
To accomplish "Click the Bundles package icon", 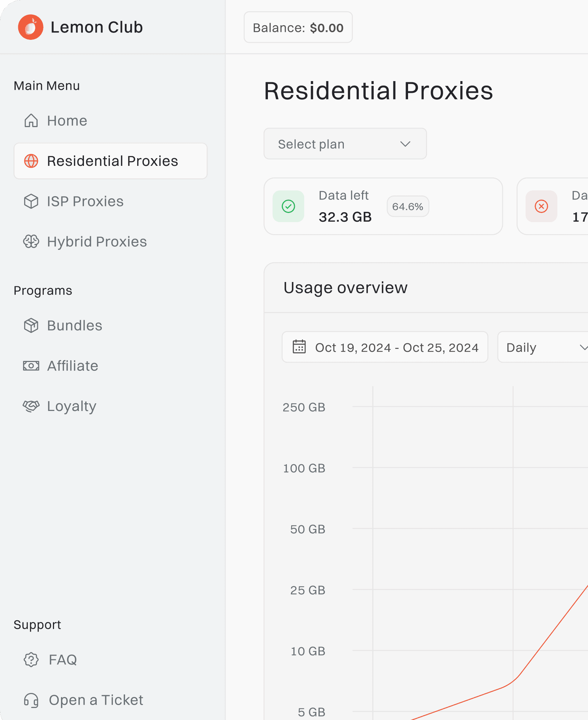I will [x=31, y=325].
